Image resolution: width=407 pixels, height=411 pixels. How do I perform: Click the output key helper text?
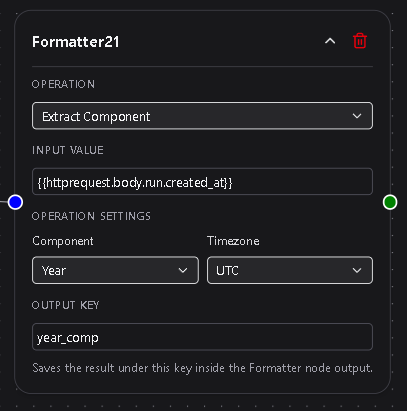click(202, 368)
